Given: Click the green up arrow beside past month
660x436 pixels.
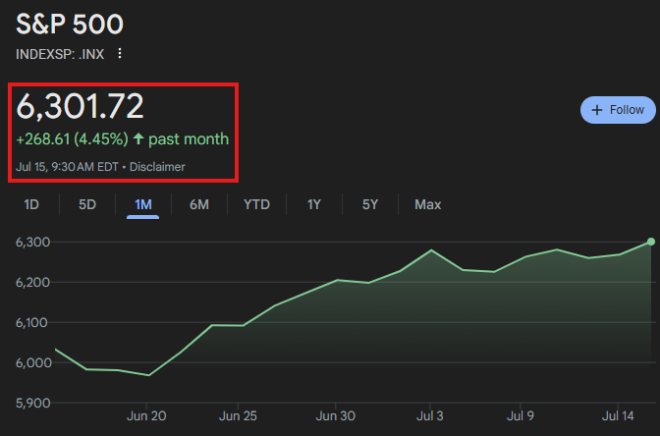Looking at the screenshot, I should (x=138, y=139).
